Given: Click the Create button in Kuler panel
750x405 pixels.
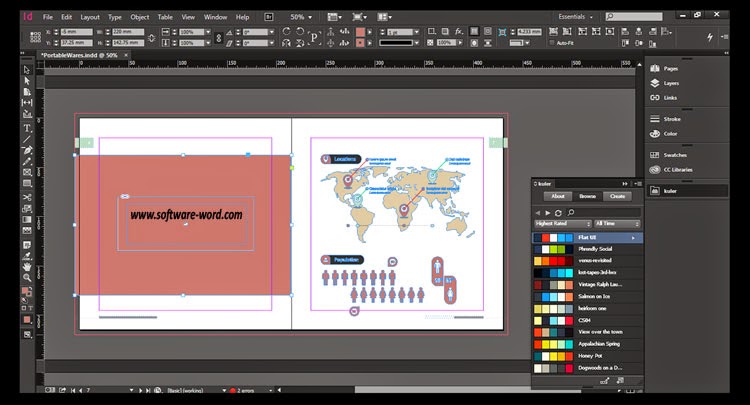Looking at the screenshot, I should coord(618,196).
